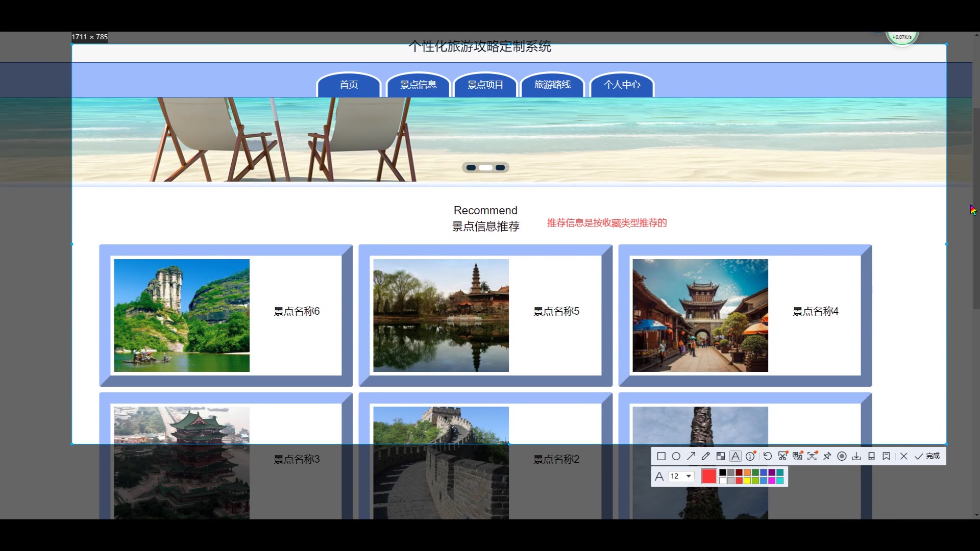The image size is (980, 551).
Task: Click the bookmark icon in toolbar
Action: click(887, 456)
